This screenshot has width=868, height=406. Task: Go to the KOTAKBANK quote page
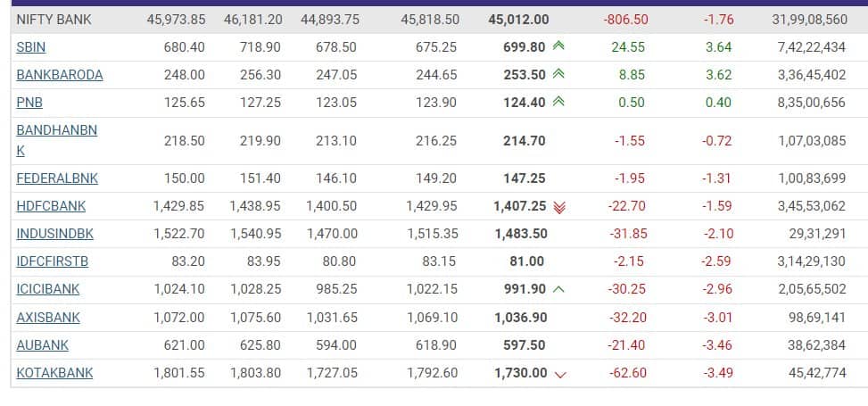pos(54,373)
